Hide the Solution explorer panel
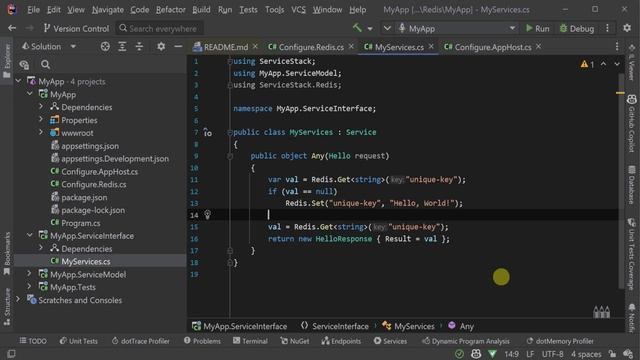Viewport: 640px width, 360px height. [x=178, y=47]
